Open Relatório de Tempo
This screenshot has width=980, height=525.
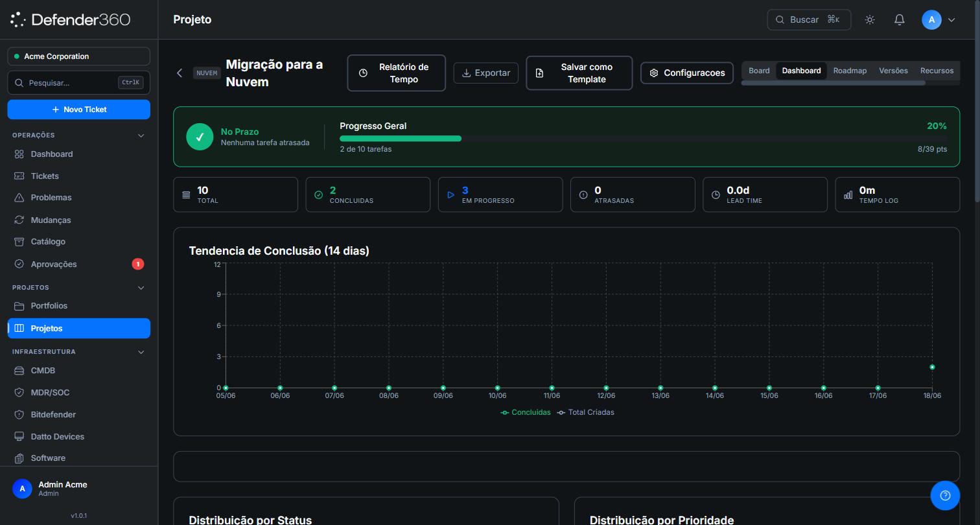[x=396, y=73]
